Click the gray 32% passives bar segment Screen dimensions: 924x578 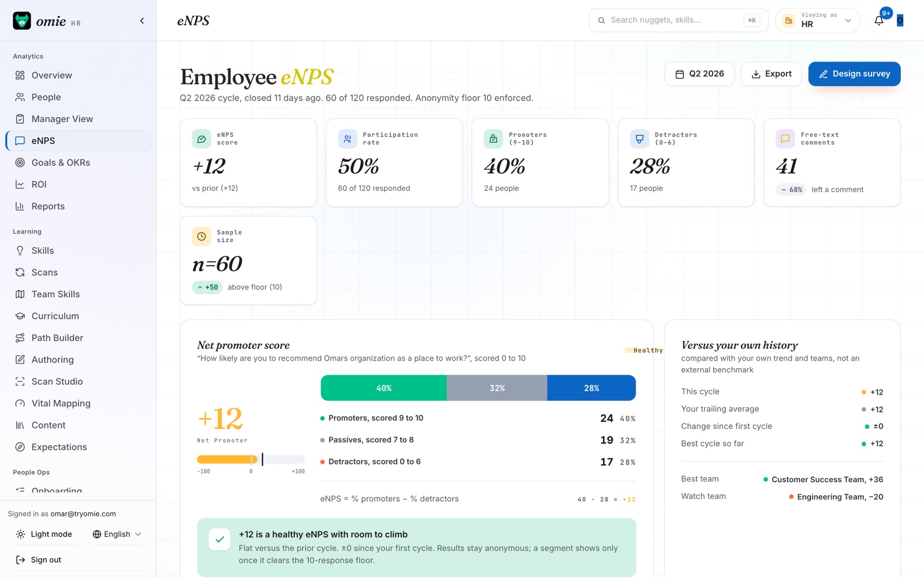pos(497,388)
